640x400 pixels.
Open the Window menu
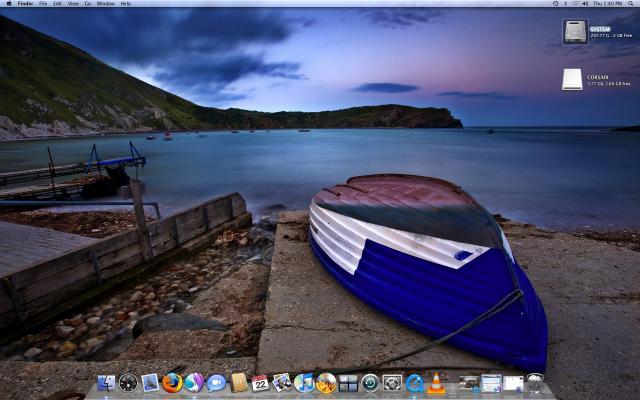[105, 4]
